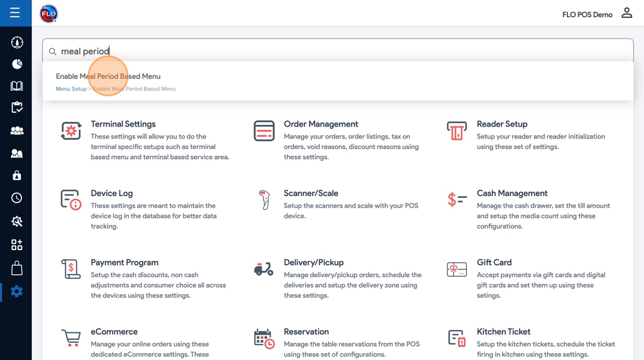Click the Terminal Settings icon
Viewport: 644px width, 360px height.
71,131
